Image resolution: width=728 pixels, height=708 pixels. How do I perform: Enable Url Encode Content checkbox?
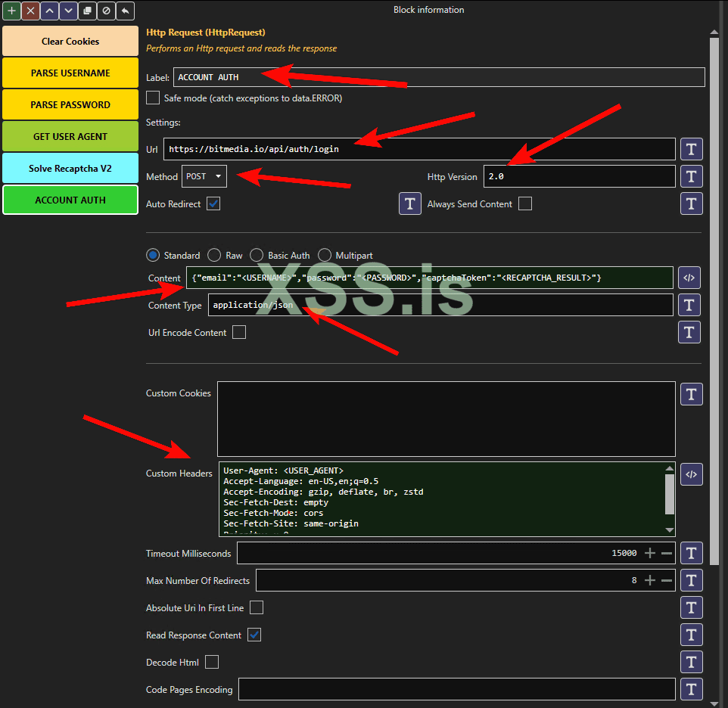239,332
